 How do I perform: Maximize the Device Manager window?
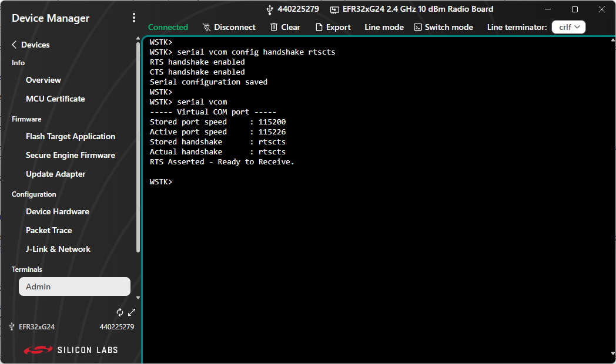coord(575,9)
